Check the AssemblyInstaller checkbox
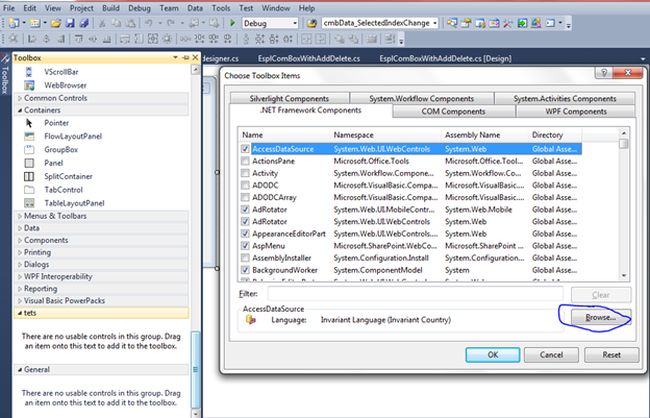This screenshot has width=650, height=418. pyautogui.click(x=245, y=258)
